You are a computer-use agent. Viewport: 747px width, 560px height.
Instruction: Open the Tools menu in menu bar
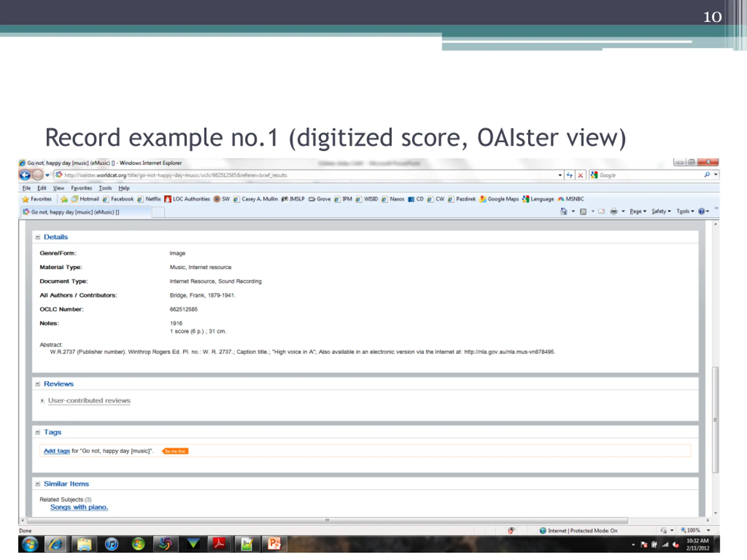pyautogui.click(x=105, y=188)
